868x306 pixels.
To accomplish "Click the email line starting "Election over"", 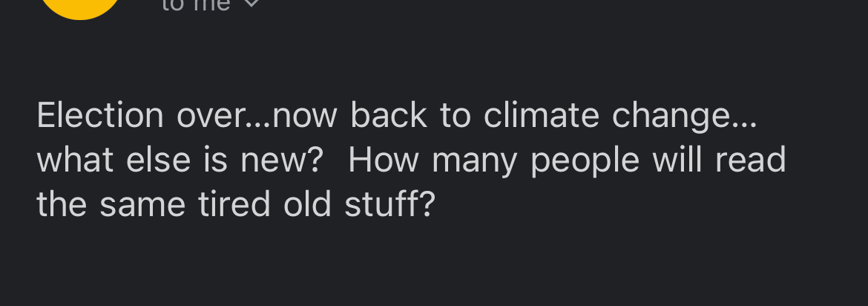I will click(x=396, y=116).
